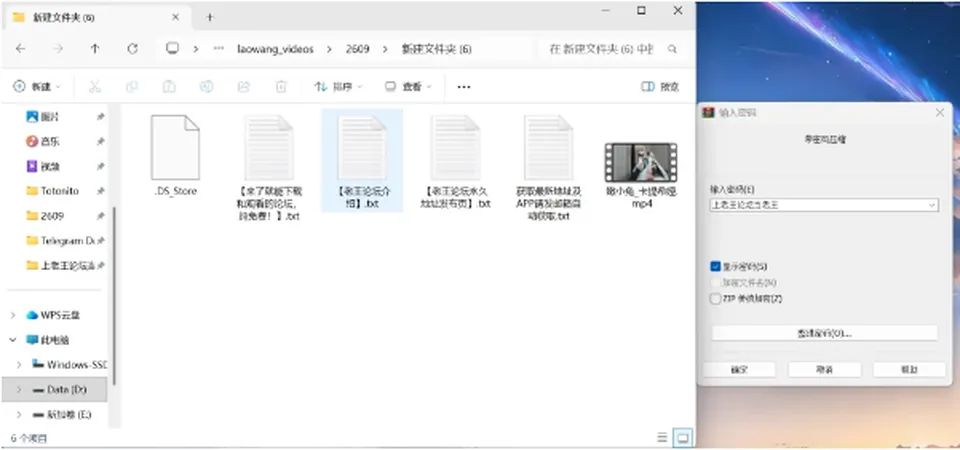Open the Telegram folder in sidebar
The height and width of the screenshot is (450, 960).
pyautogui.click(x=61, y=241)
